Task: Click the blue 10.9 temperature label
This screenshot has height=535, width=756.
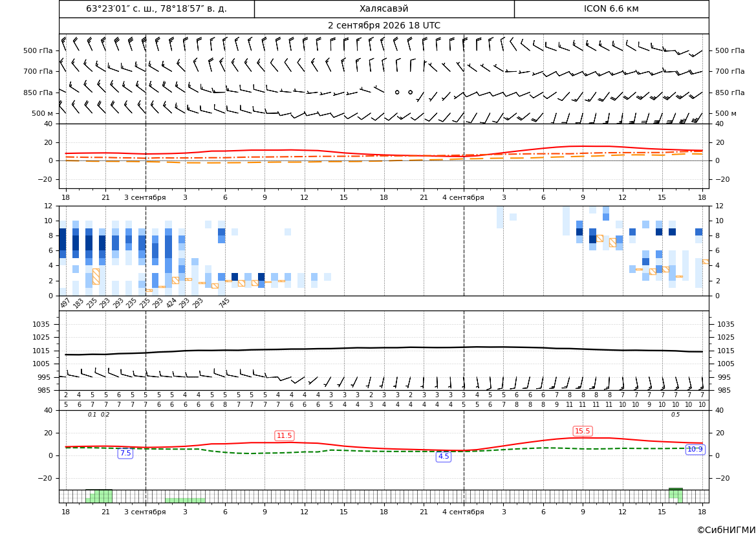Action: tap(695, 449)
